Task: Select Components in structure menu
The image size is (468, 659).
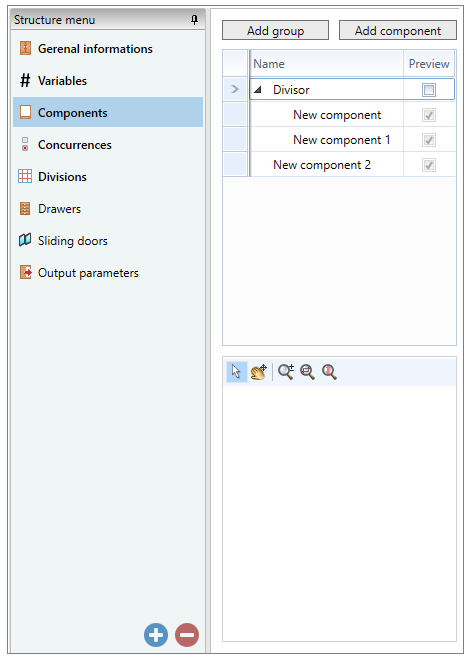Action: (x=108, y=112)
